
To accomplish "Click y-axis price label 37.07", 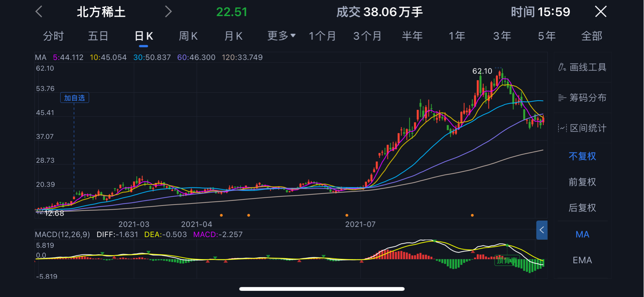I will pyautogui.click(x=45, y=137).
